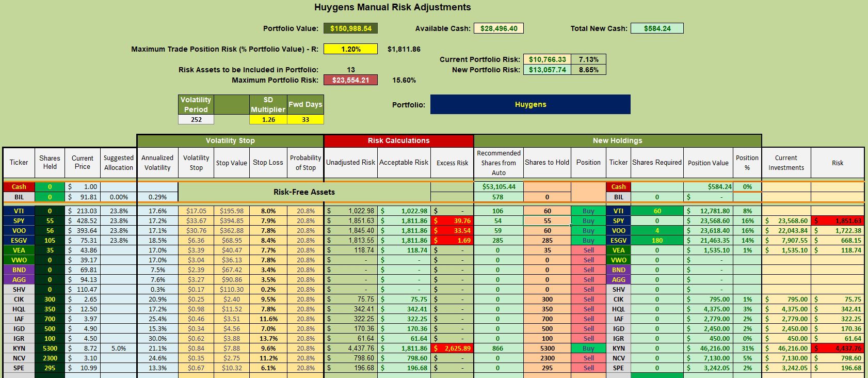Select the VTI position value 12,781.80
This screenshot has width=868, height=378.
(708, 211)
